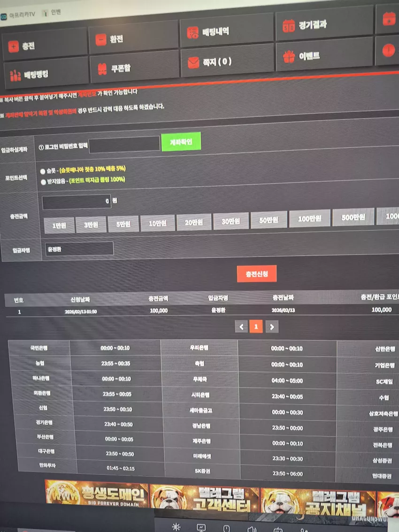399x532 pixels.
Task: Click the 삼호저축은행 label
Action: coord(384,414)
